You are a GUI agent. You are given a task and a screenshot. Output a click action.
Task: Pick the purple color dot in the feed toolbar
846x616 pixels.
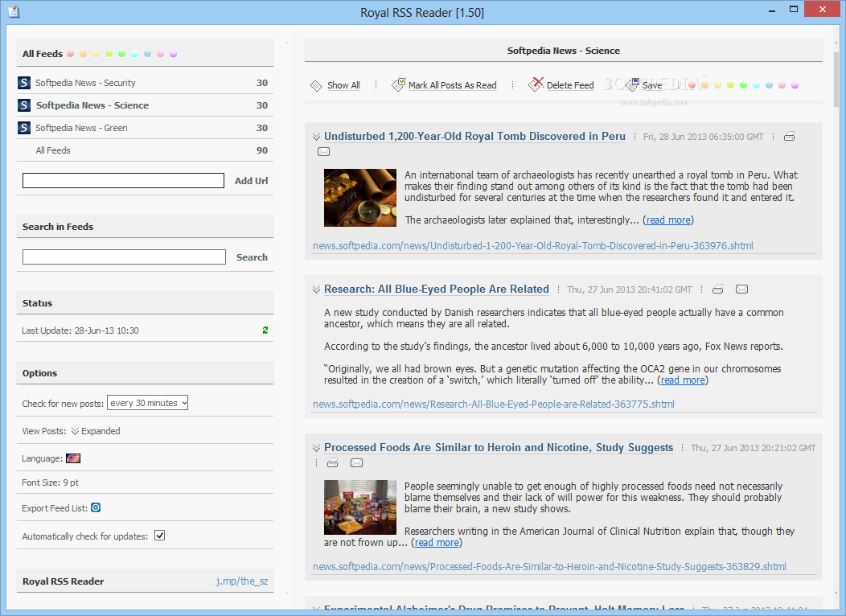tap(795, 85)
